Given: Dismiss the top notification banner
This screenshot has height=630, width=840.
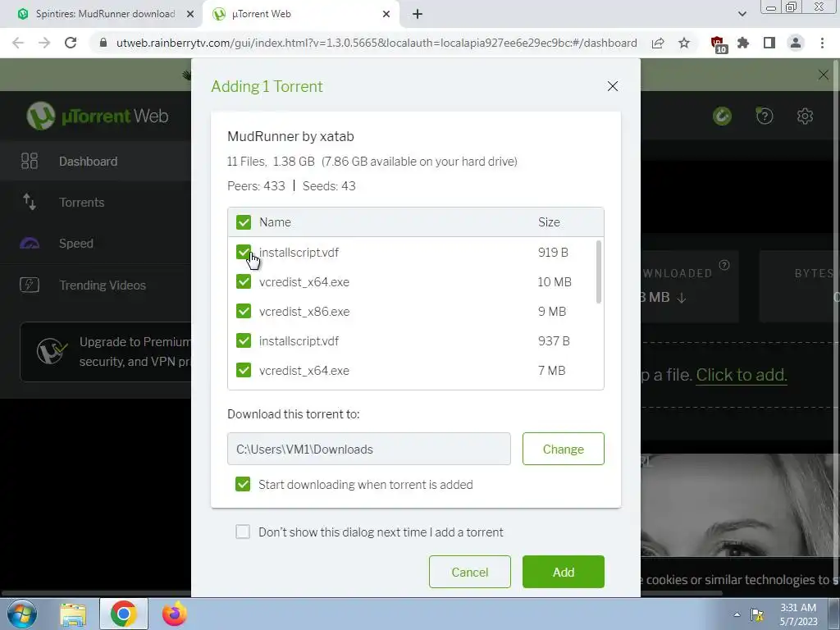Looking at the screenshot, I should coord(824,75).
